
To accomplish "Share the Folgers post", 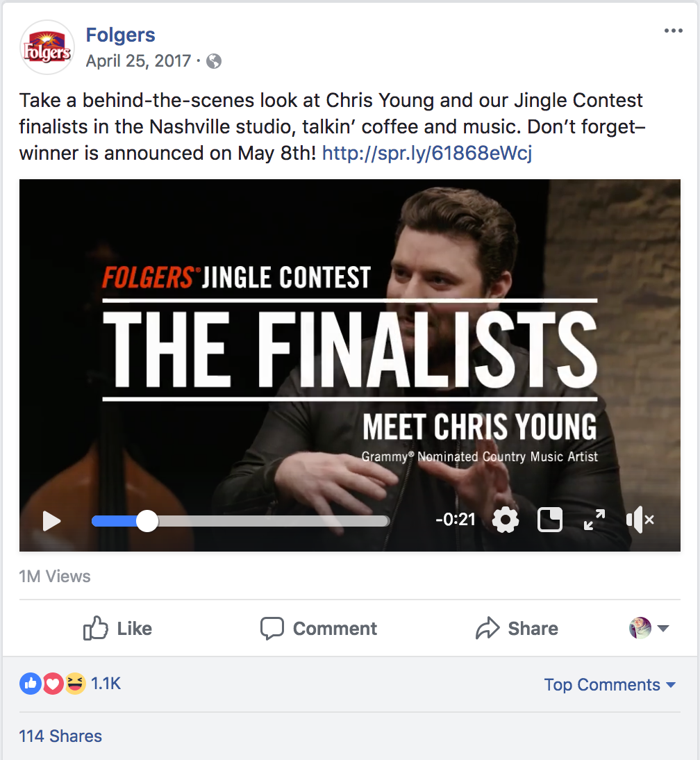I will [517, 628].
